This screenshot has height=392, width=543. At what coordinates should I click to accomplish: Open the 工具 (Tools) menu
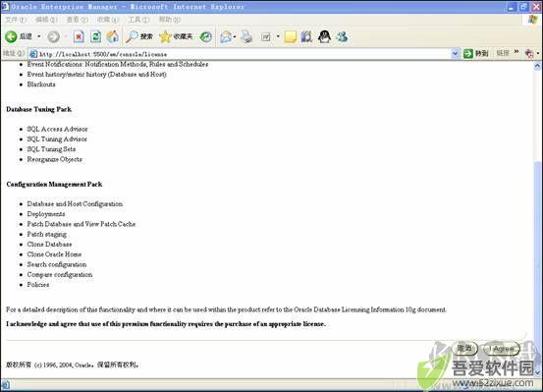point(138,20)
